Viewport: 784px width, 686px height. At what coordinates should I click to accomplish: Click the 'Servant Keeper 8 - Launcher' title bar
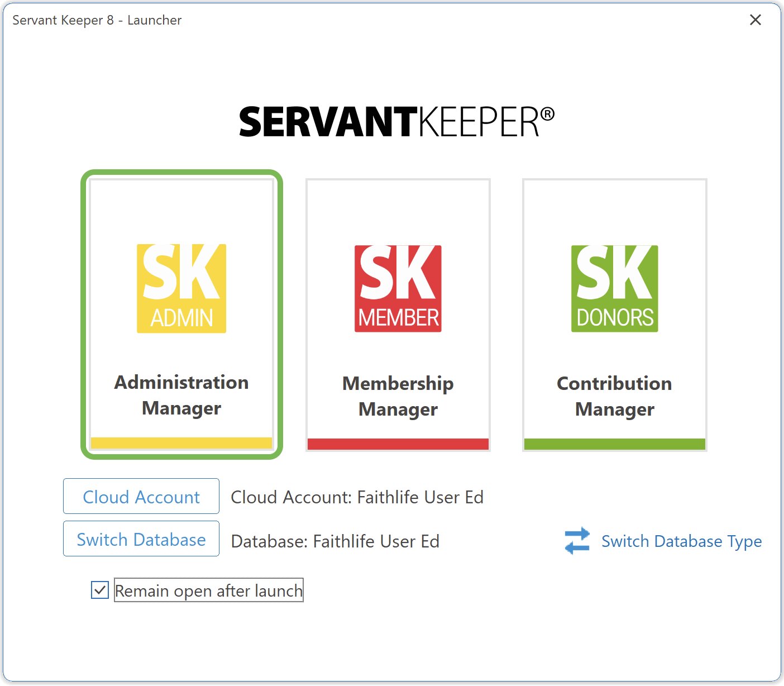click(97, 20)
